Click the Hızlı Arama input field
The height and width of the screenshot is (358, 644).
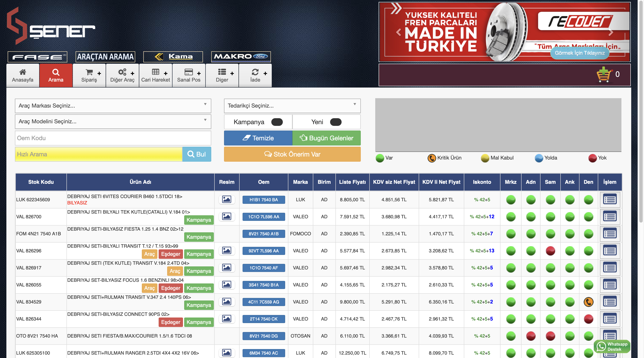tap(99, 154)
